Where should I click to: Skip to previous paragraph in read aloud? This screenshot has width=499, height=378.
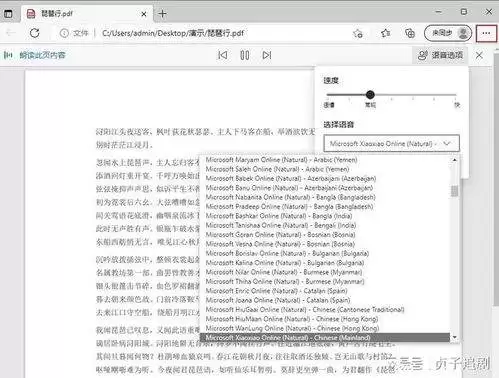click(223, 55)
